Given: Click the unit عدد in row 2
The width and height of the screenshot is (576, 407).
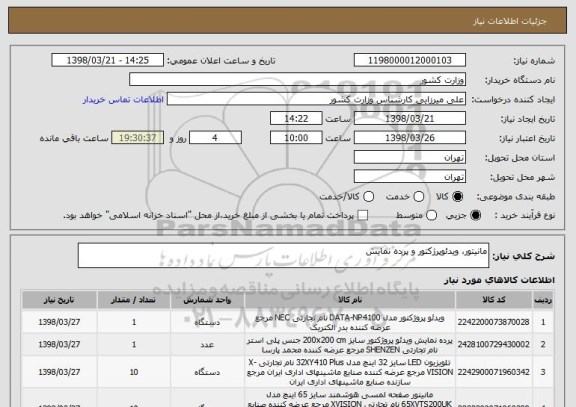Looking at the screenshot, I should pos(207,345).
